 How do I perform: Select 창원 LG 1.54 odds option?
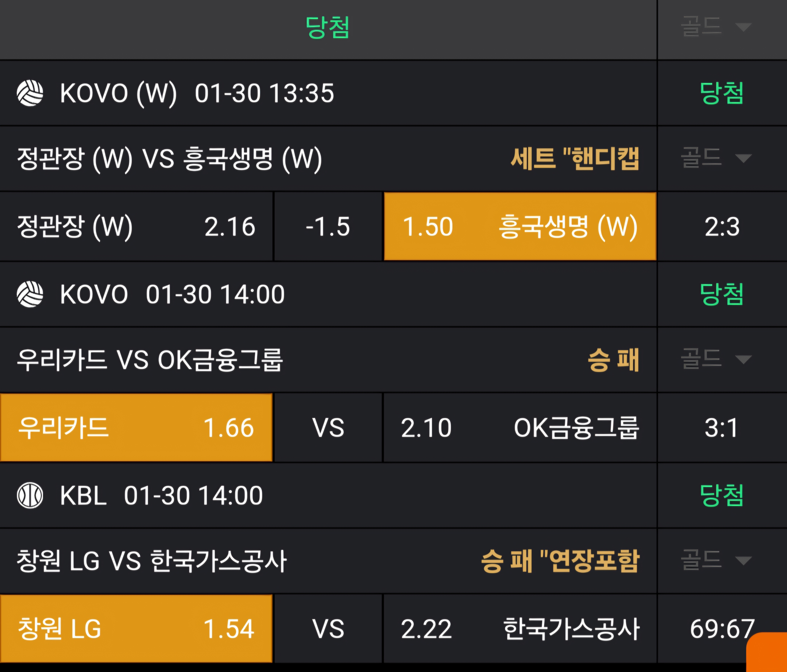pyautogui.click(x=136, y=629)
